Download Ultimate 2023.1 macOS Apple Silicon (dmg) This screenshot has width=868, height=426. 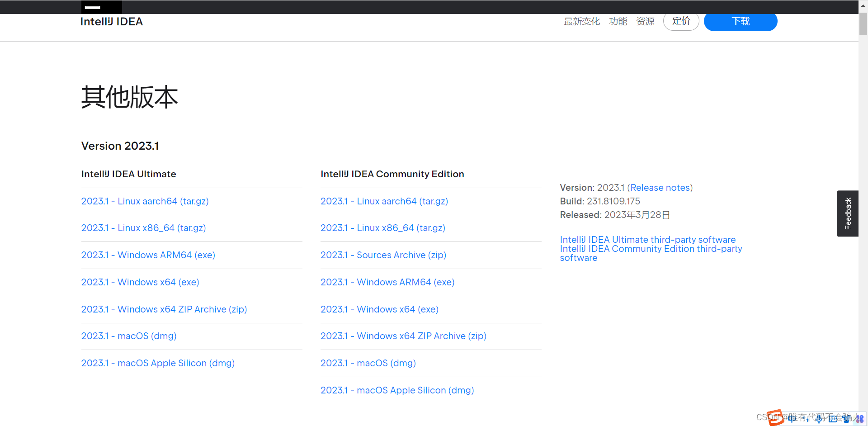coord(158,363)
